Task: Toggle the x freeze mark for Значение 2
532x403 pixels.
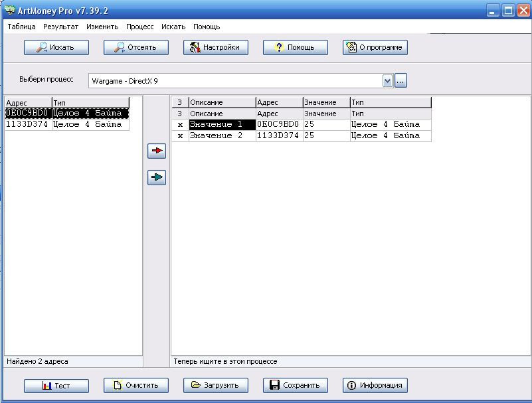Action: click(x=180, y=136)
